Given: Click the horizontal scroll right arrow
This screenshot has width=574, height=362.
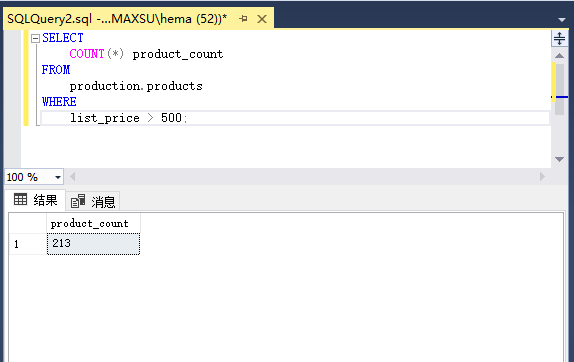Looking at the screenshot, I should (x=542, y=177).
